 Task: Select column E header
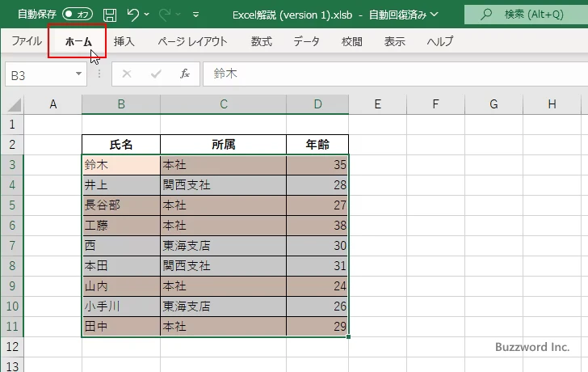coord(378,104)
